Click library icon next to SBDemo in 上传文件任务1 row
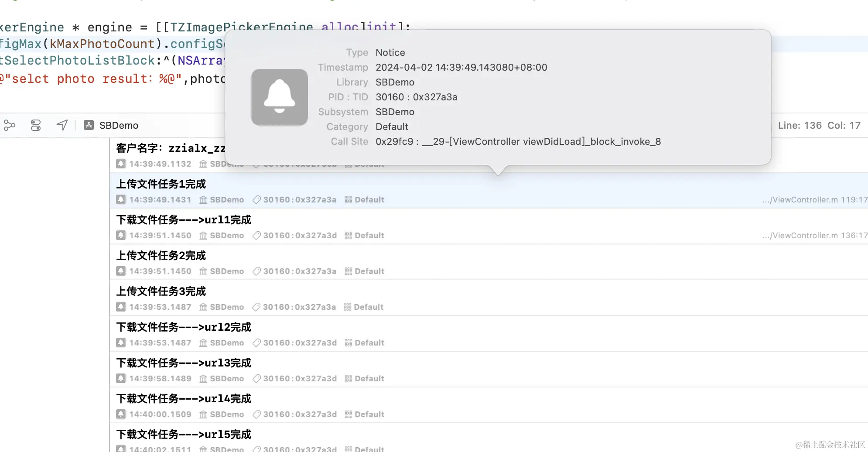 (203, 200)
